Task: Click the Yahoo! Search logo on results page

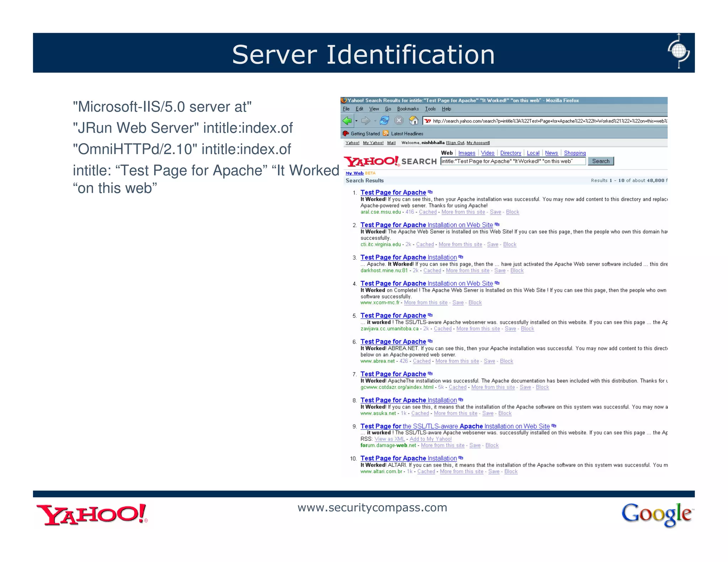Action: tap(390, 162)
